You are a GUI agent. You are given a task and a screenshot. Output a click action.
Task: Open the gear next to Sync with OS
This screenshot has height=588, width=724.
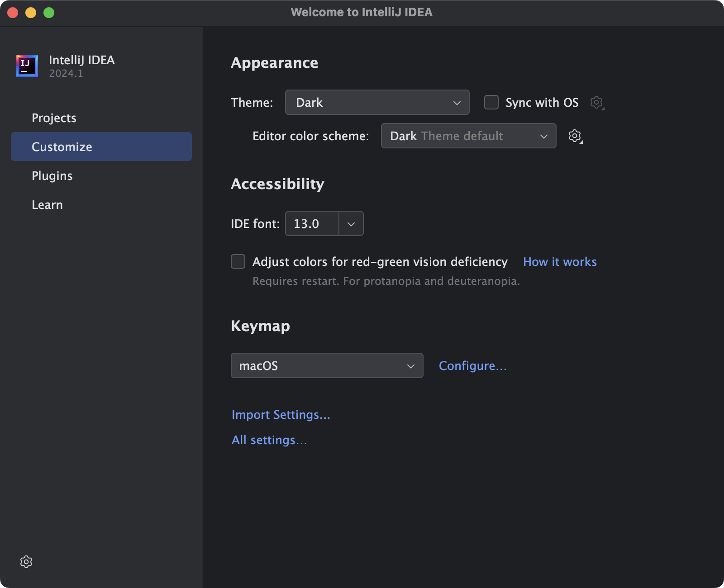tap(597, 103)
